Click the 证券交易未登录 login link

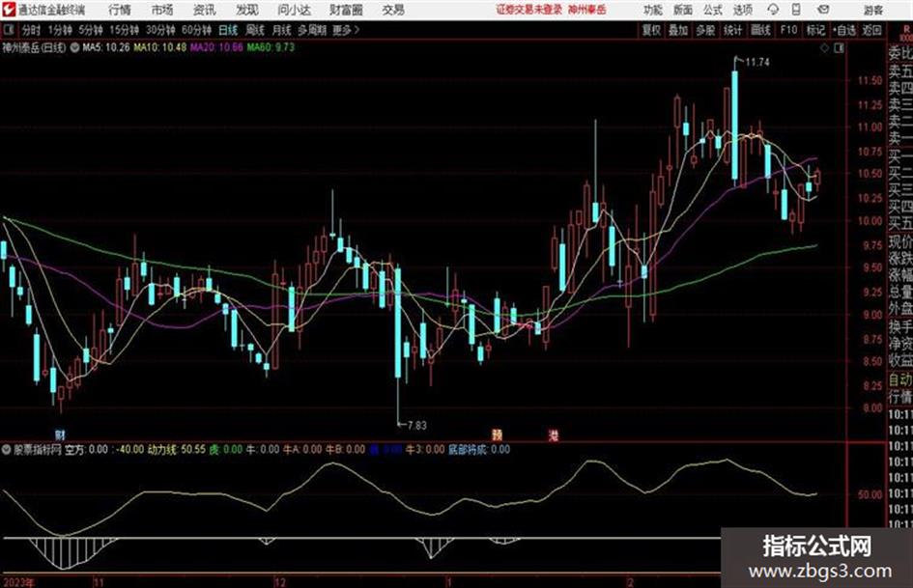pos(529,10)
